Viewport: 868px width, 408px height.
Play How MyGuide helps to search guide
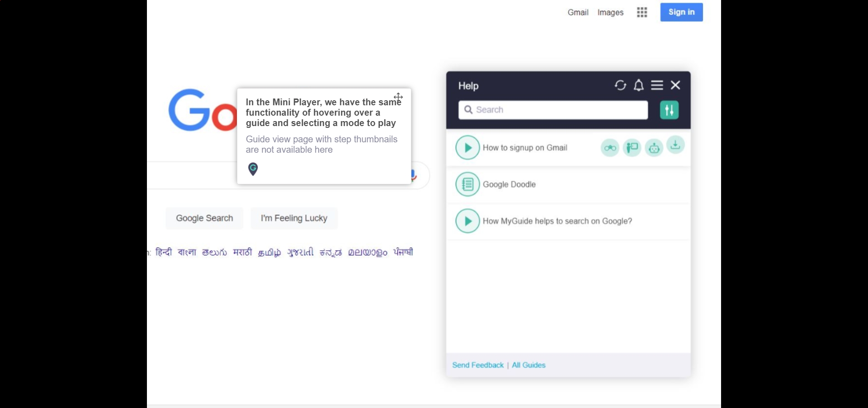coord(467,221)
